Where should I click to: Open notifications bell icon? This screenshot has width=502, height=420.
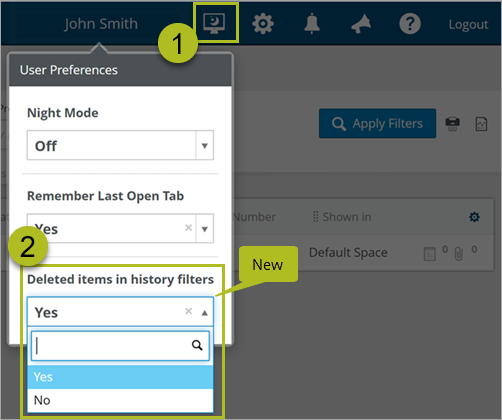tap(312, 23)
